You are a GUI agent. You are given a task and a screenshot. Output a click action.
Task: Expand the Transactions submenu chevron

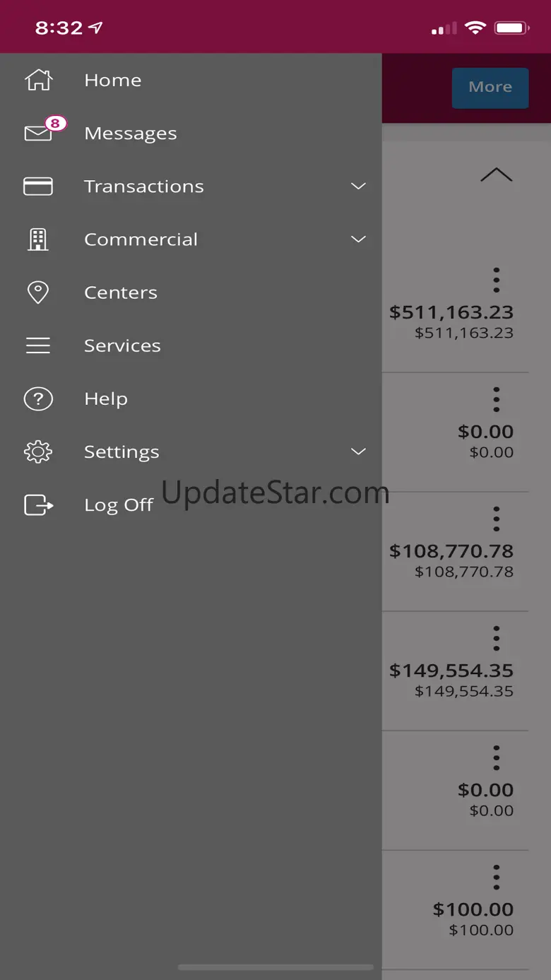tap(359, 187)
